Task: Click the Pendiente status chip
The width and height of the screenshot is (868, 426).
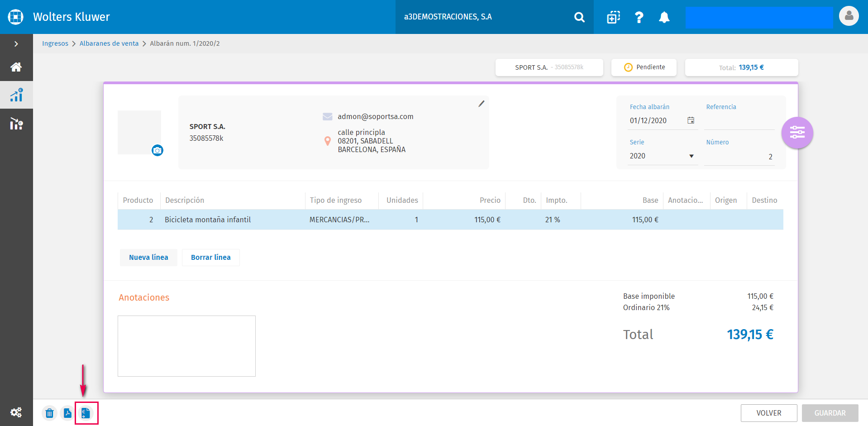Action: click(x=644, y=67)
